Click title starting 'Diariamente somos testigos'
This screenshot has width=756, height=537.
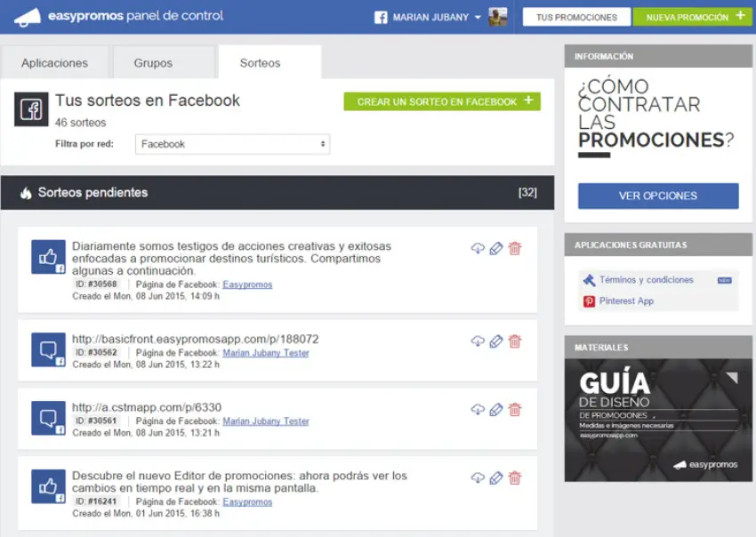231,259
